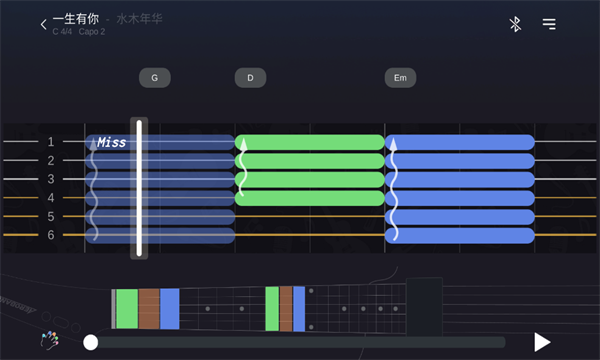Click string number 6 label
The height and width of the screenshot is (360, 600).
(51, 235)
